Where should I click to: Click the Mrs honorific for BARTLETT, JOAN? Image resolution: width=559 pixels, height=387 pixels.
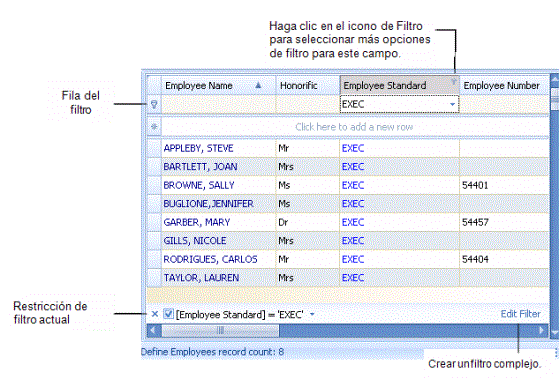[x=286, y=167]
